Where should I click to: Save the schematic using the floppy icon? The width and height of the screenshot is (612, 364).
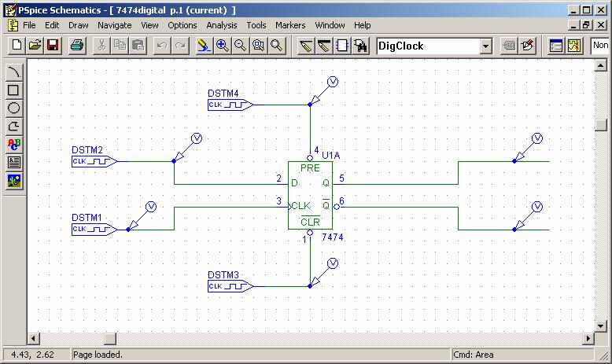pos(53,46)
